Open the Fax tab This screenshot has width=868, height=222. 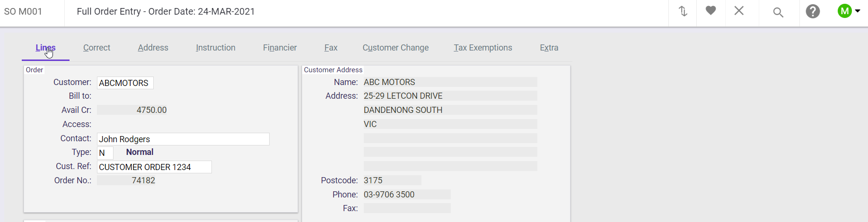click(331, 48)
